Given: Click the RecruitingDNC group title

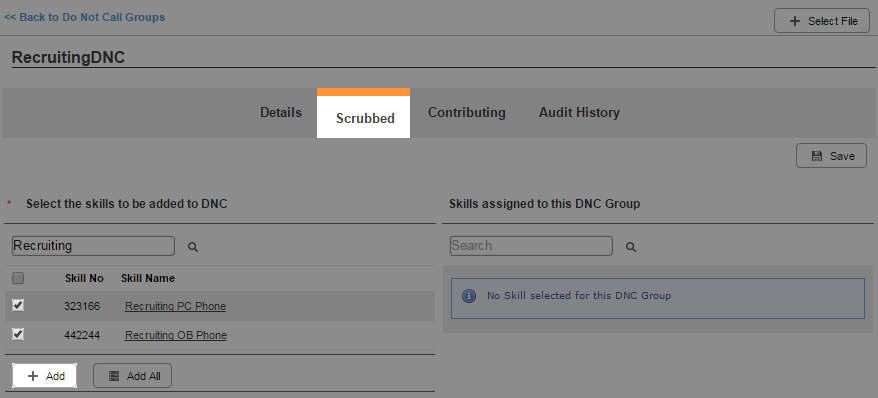Looking at the screenshot, I should [68, 58].
